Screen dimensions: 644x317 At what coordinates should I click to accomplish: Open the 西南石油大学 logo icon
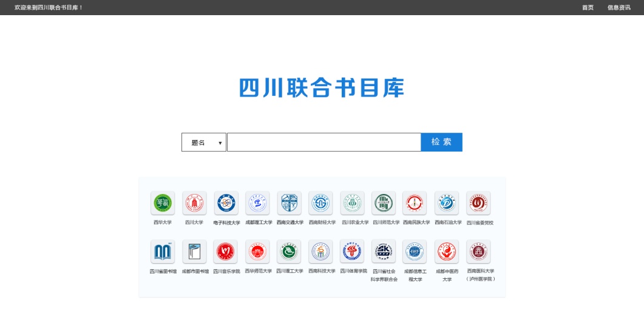[447, 203]
